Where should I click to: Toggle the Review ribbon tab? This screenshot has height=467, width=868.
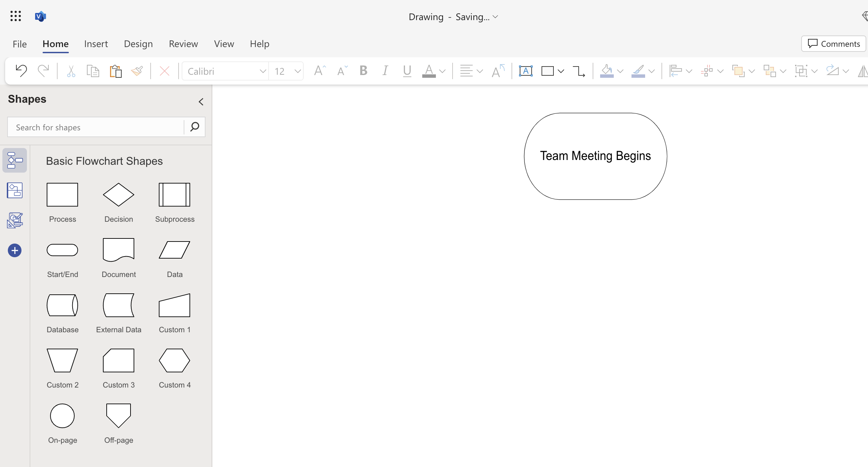point(183,43)
